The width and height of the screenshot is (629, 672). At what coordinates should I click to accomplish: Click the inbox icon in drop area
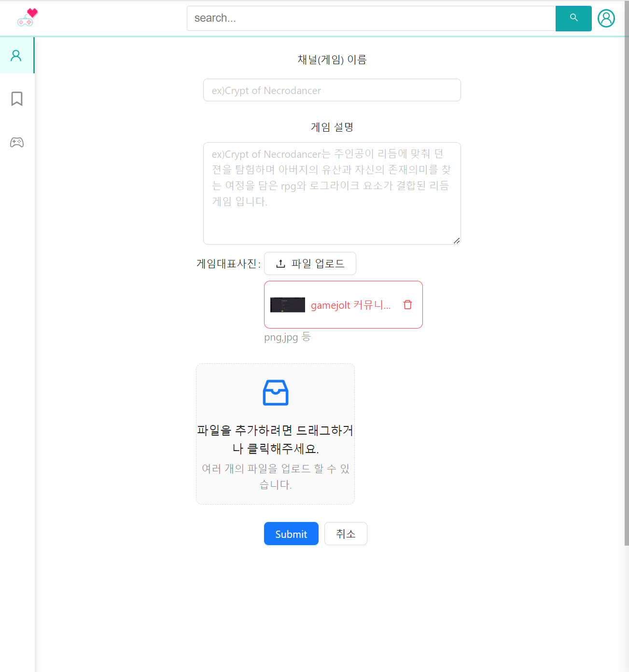[276, 392]
